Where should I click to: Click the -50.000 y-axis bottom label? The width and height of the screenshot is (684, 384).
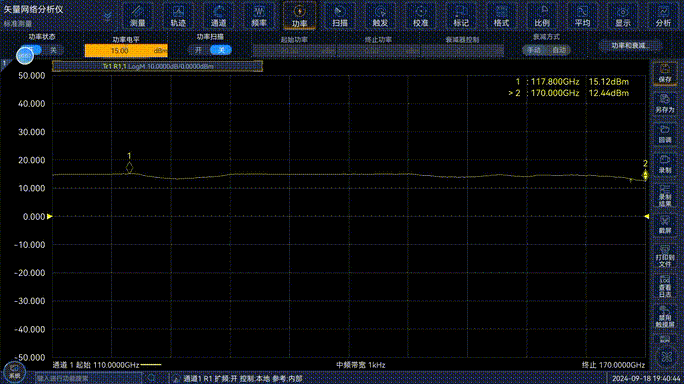point(30,357)
